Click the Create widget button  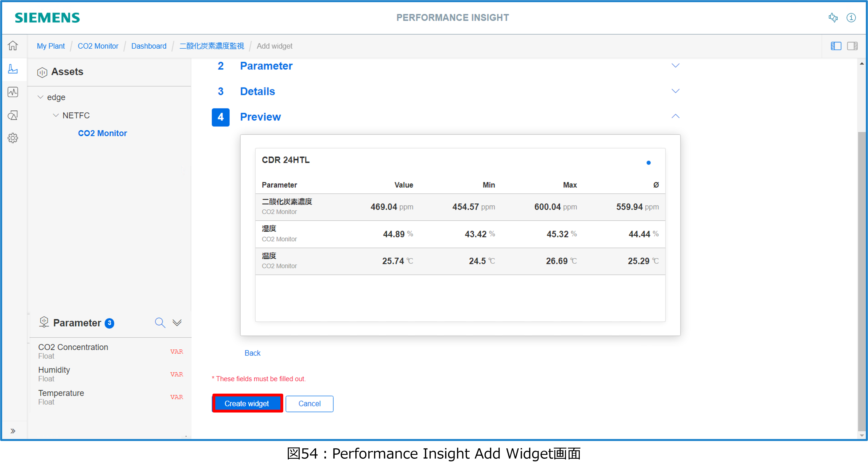tap(247, 403)
